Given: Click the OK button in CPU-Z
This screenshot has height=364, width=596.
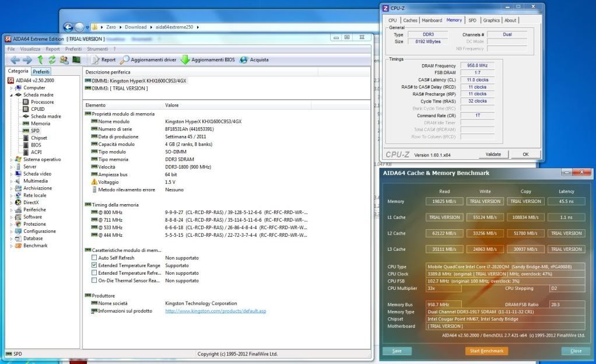Looking at the screenshot, I should (525, 155).
